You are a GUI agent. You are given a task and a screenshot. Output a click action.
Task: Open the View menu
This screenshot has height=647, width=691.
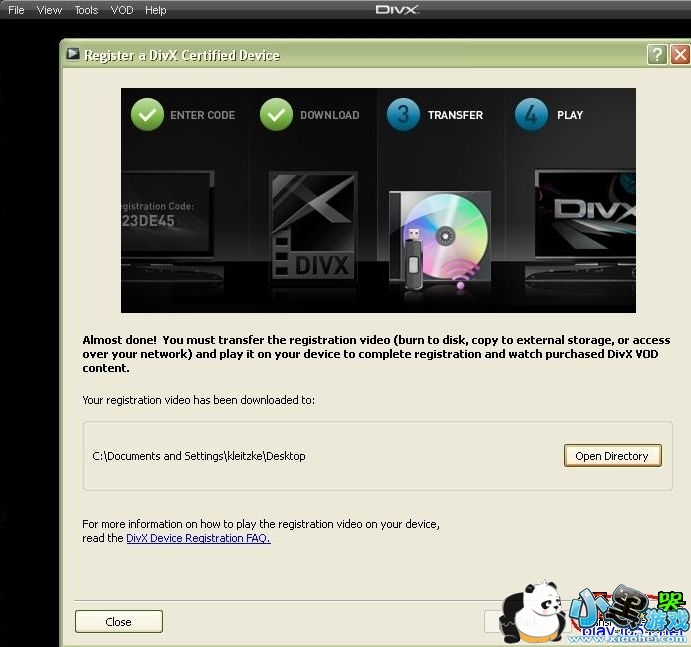point(49,10)
